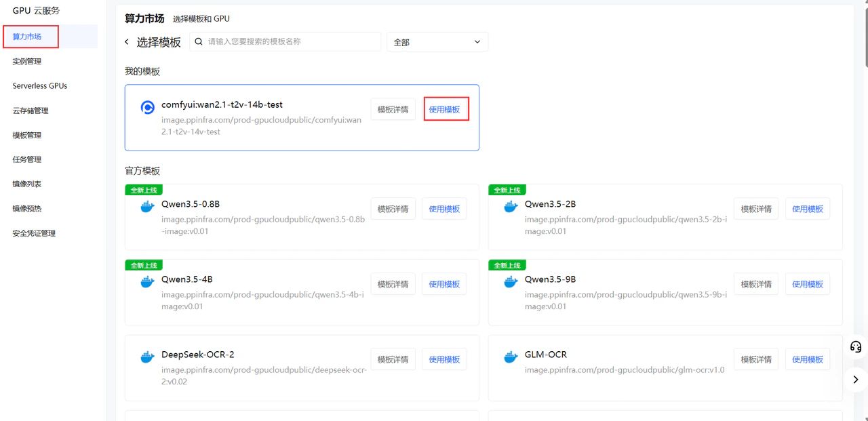Click the Qwen3.5-0.8B template name
The height and width of the screenshot is (421, 868).
(x=191, y=204)
